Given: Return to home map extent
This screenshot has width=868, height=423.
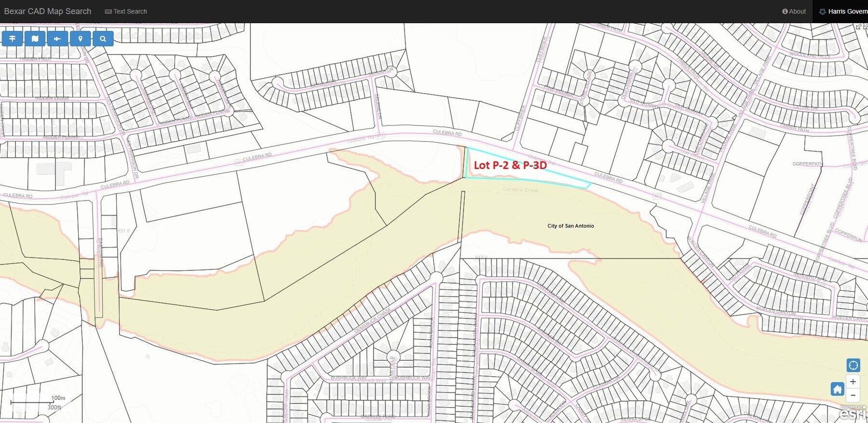Looking at the screenshot, I should (838, 389).
